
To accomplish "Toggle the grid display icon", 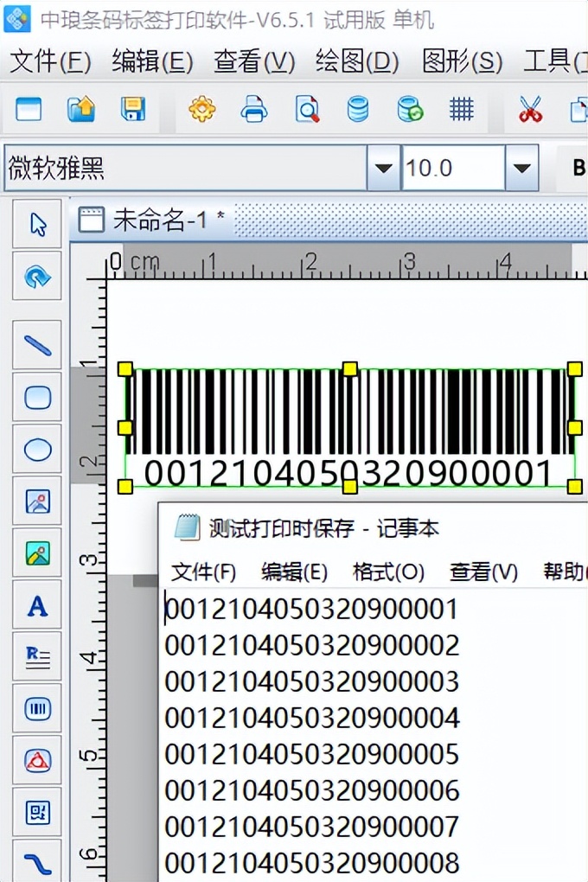I will coord(462,109).
